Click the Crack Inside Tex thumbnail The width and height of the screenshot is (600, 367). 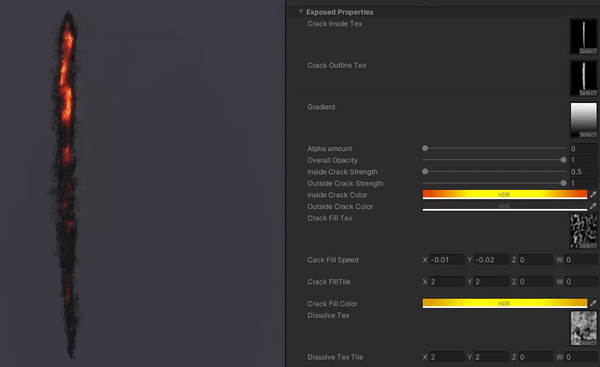point(584,37)
